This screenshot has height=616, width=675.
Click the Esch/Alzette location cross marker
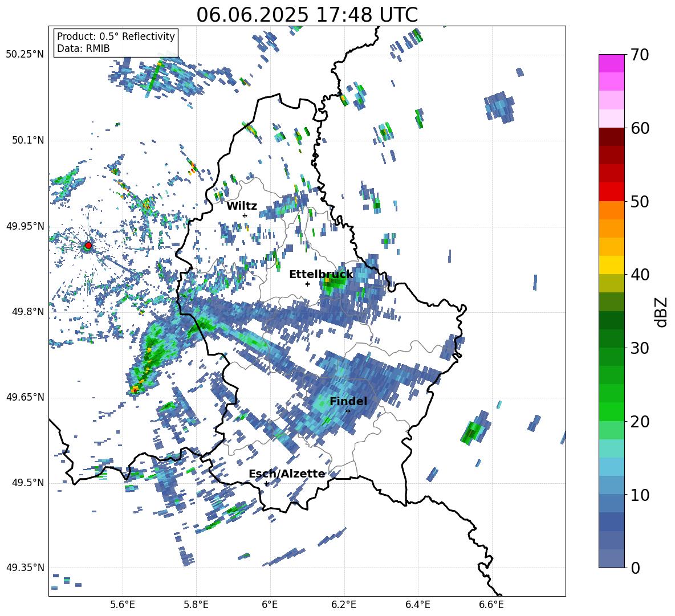tap(266, 483)
